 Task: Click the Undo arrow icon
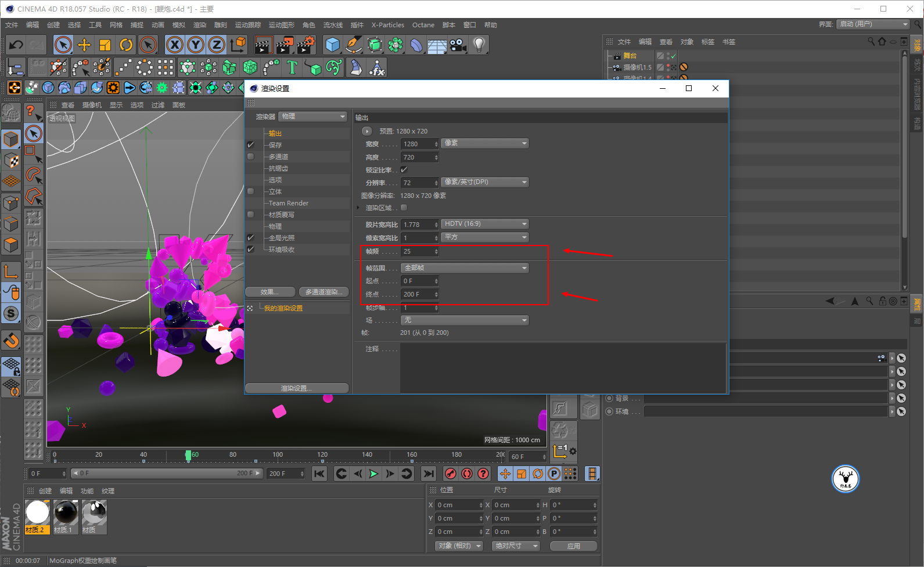pos(16,45)
